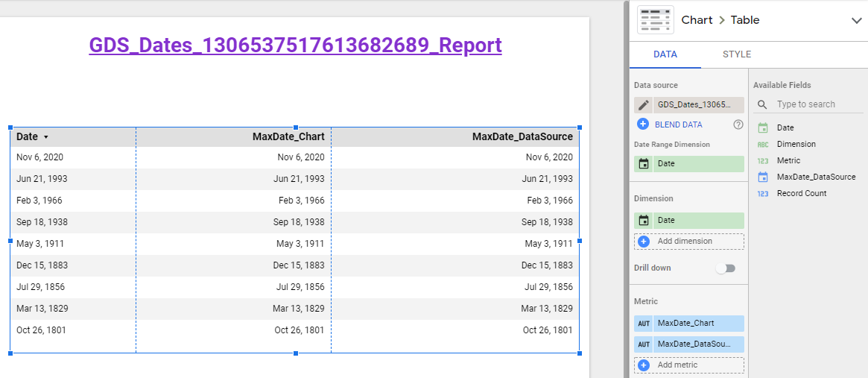This screenshot has height=378, width=868.
Task: Select the Record Count available field
Action: click(x=802, y=193)
